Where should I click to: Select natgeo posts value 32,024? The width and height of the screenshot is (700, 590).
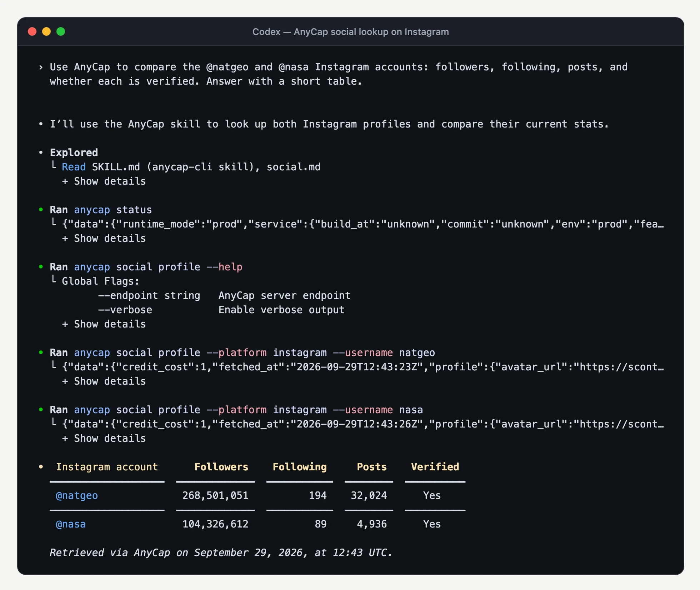[x=369, y=495]
